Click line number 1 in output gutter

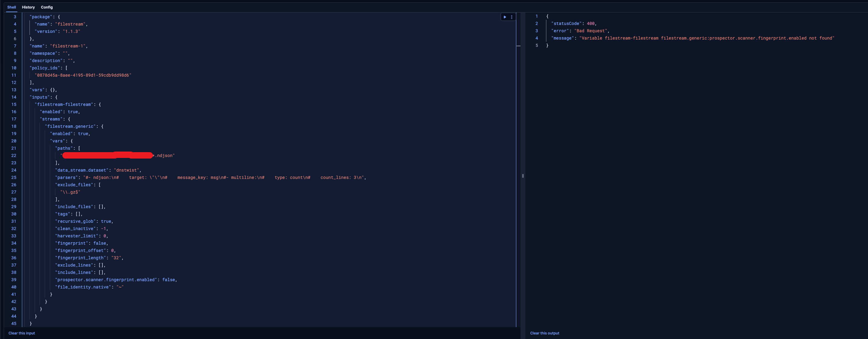pyautogui.click(x=537, y=16)
